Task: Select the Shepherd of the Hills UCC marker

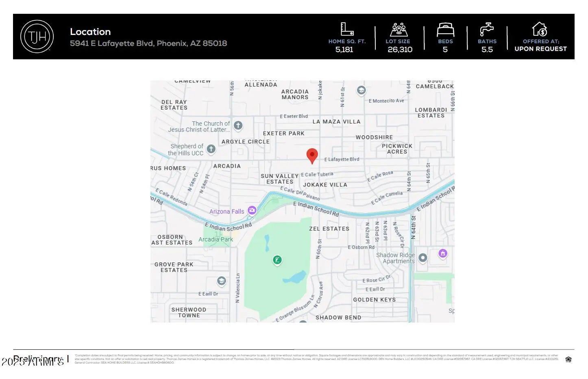Action: [x=211, y=149]
